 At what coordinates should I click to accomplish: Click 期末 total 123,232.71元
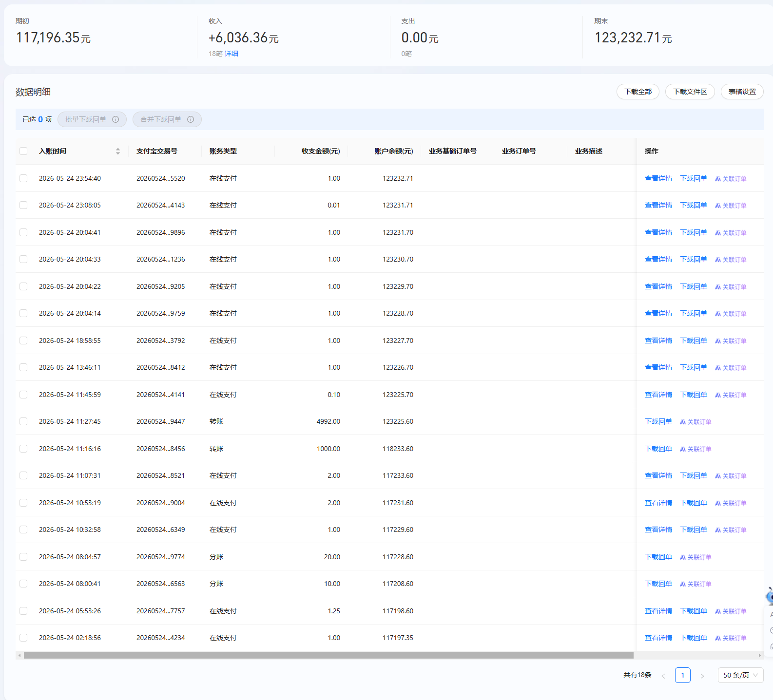click(x=633, y=38)
